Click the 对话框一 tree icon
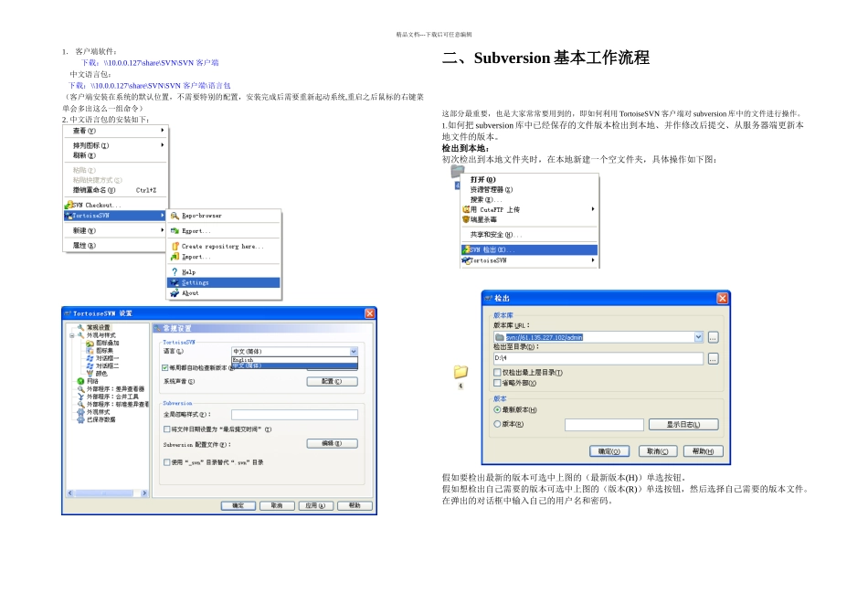Image resolution: width=868 pixels, height=614 pixels. [90, 358]
